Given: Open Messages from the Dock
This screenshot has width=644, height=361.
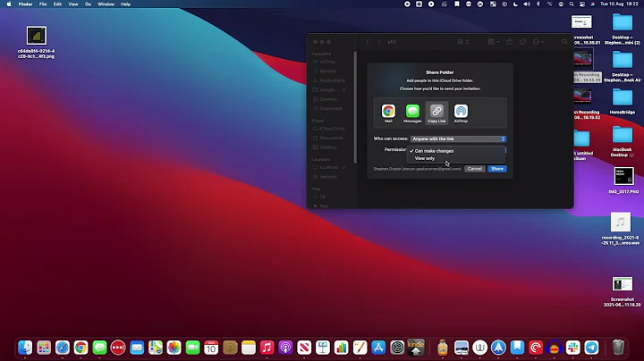Looking at the screenshot, I should [x=99, y=348].
